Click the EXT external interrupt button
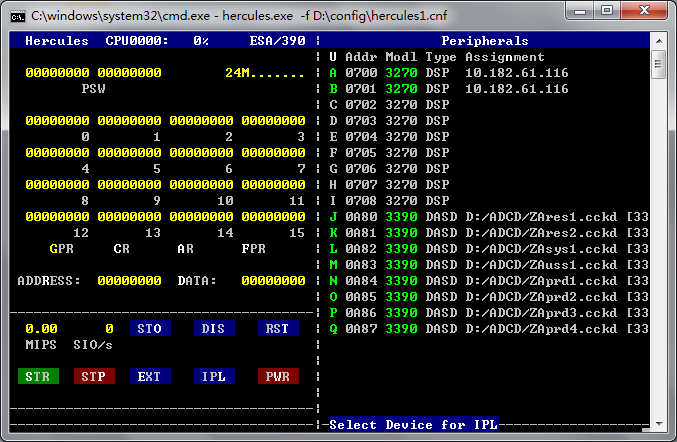 [x=150, y=376]
